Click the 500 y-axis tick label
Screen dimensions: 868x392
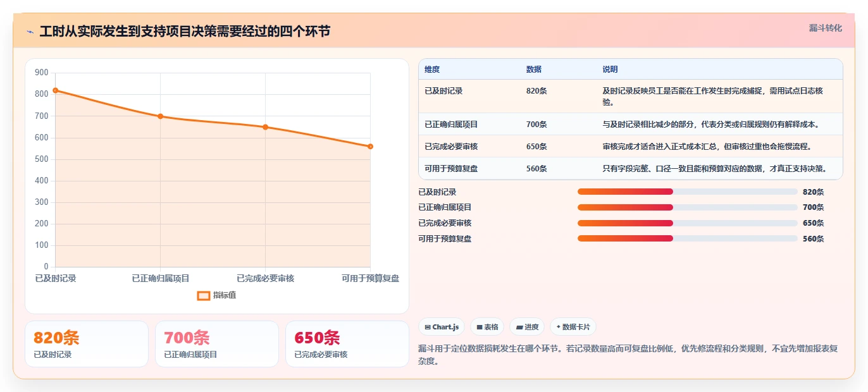point(42,159)
